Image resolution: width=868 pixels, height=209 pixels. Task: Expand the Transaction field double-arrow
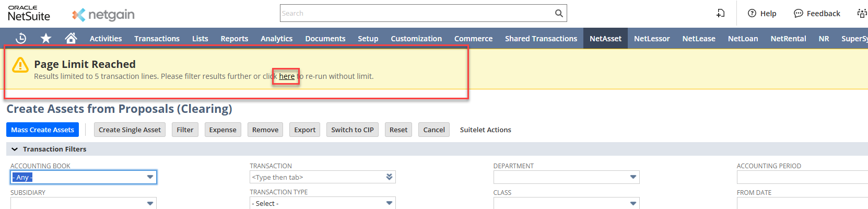pyautogui.click(x=389, y=177)
